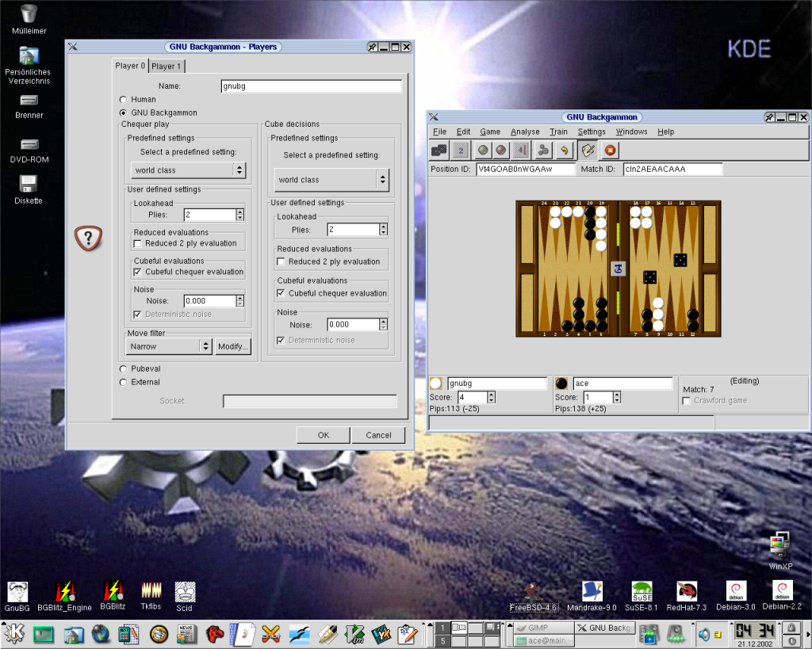Viewport: 812px width, 649px height.
Task: Click the doubling cube on the board bar
Action: click(618, 269)
